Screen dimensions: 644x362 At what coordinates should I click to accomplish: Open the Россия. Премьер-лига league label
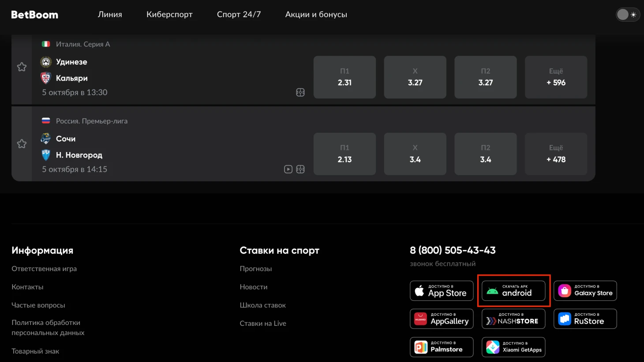(x=92, y=121)
